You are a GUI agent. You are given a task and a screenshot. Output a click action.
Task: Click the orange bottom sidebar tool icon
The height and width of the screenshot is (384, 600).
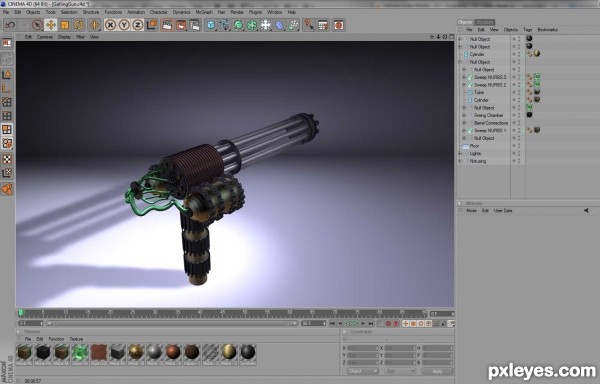point(7,189)
